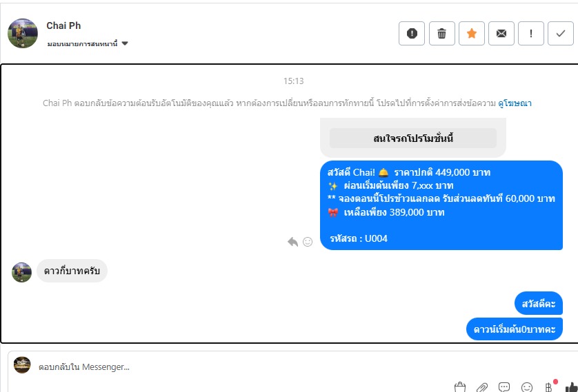Reply to the price message using arrow icon
The width and height of the screenshot is (578, 392).
[x=292, y=242]
